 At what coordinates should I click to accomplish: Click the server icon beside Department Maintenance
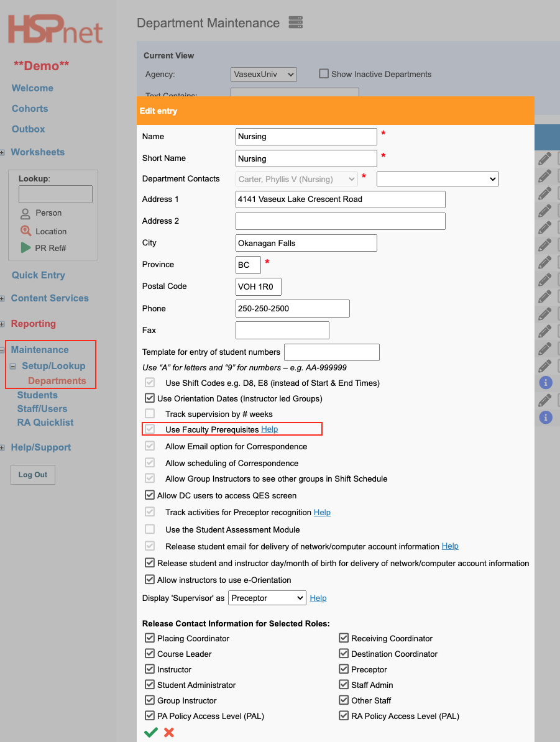295,22
